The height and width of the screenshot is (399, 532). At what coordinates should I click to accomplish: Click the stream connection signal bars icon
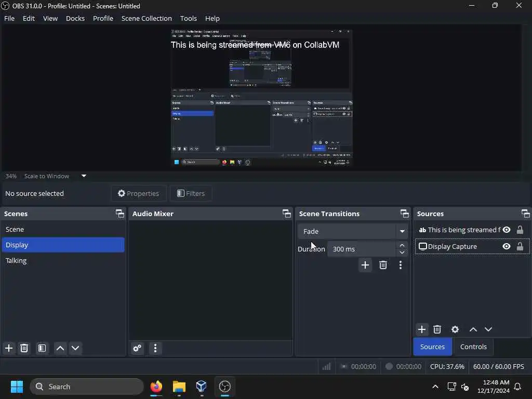326,367
